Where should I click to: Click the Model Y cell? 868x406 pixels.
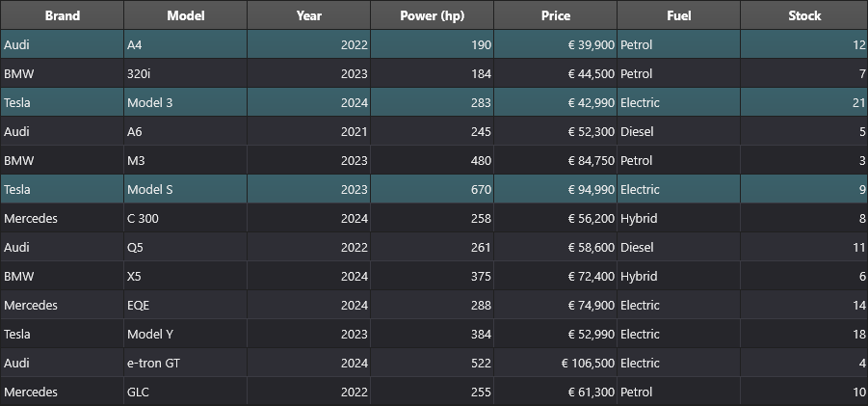coord(185,334)
